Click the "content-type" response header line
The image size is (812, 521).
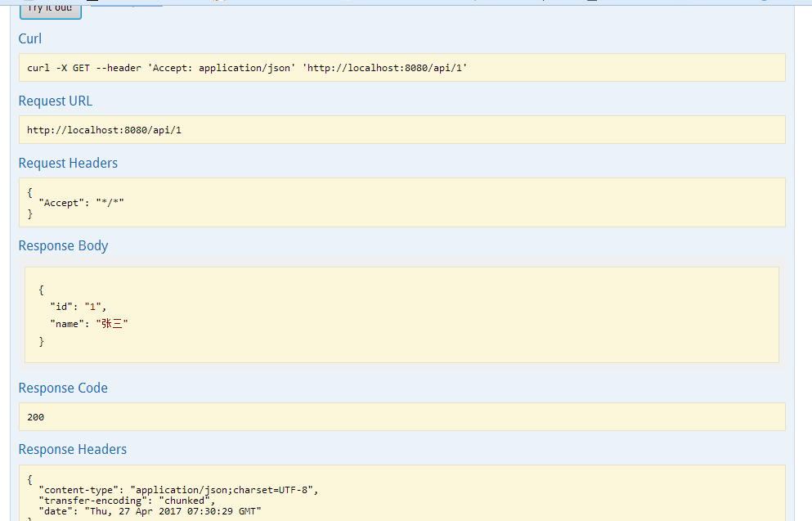coord(178,490)
